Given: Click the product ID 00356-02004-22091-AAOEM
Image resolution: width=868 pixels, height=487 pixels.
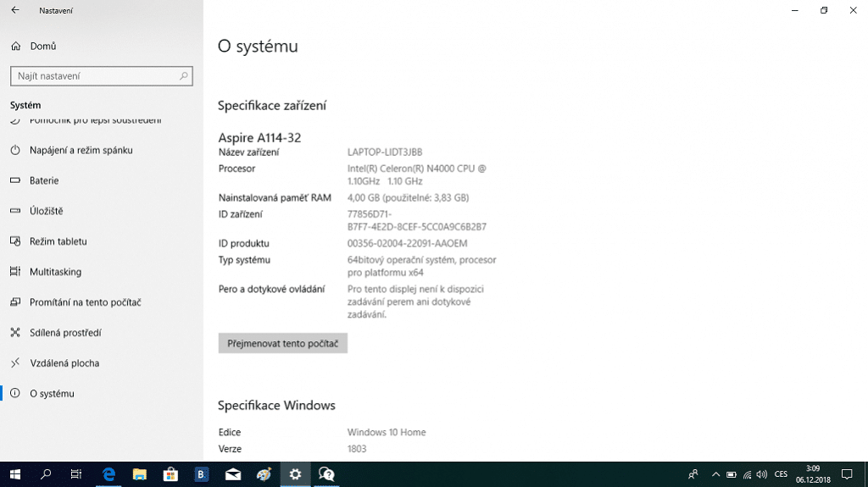Looking at the screenshot, I should [408, 243].
